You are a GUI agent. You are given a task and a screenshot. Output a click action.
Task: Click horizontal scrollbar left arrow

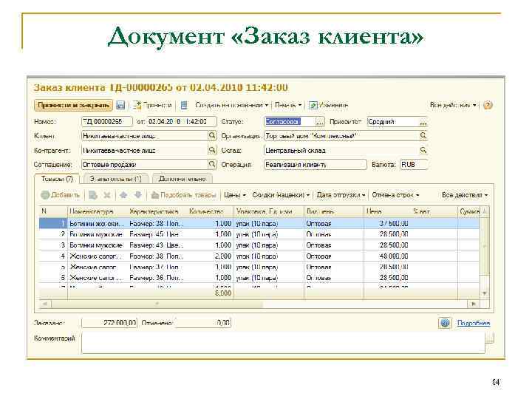click(44, 304)
